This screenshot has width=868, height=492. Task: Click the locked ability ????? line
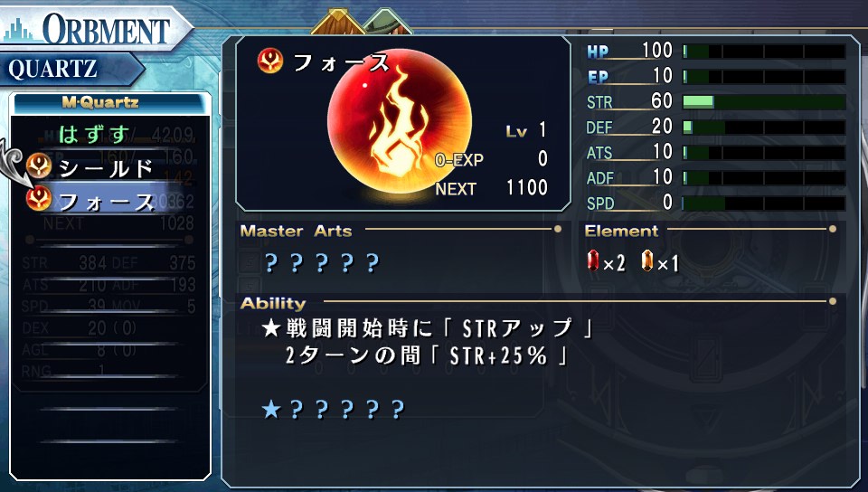(334, 410)
